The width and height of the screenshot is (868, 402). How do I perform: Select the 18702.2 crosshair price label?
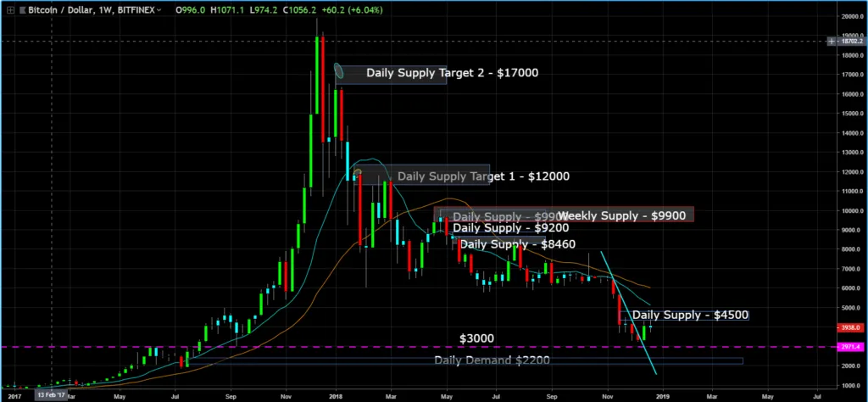click(x=851, y=42)
